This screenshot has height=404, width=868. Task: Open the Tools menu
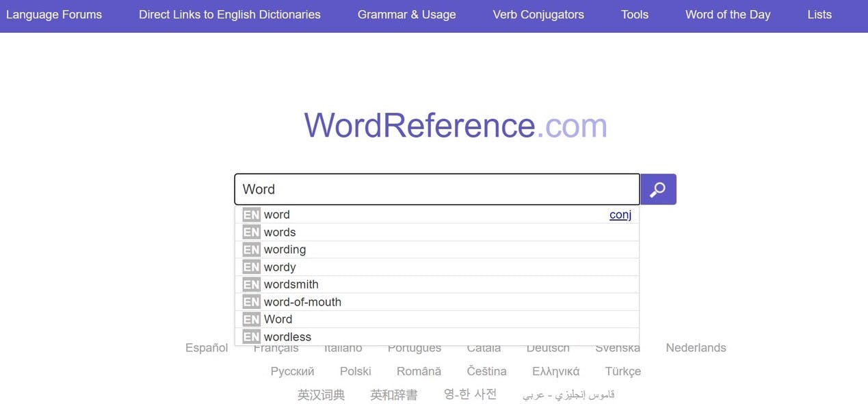(635, 14)
